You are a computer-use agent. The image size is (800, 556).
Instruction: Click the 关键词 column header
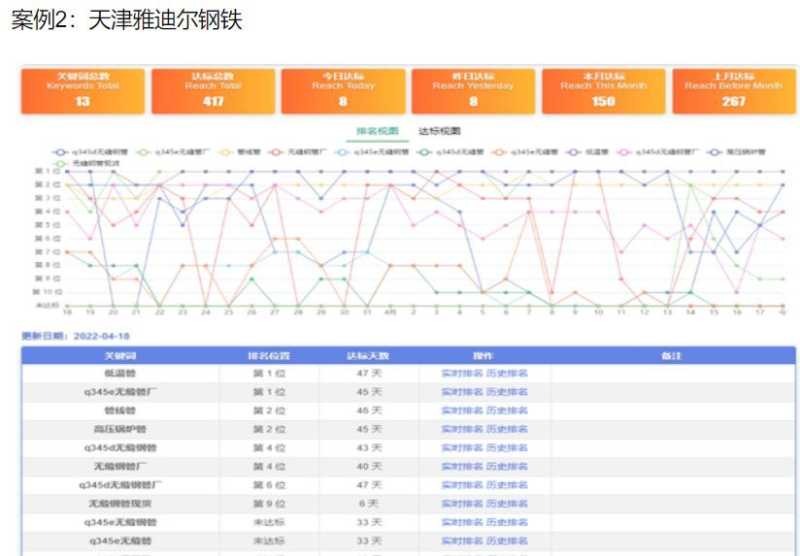pyautogui.click(x=120, y=356)
